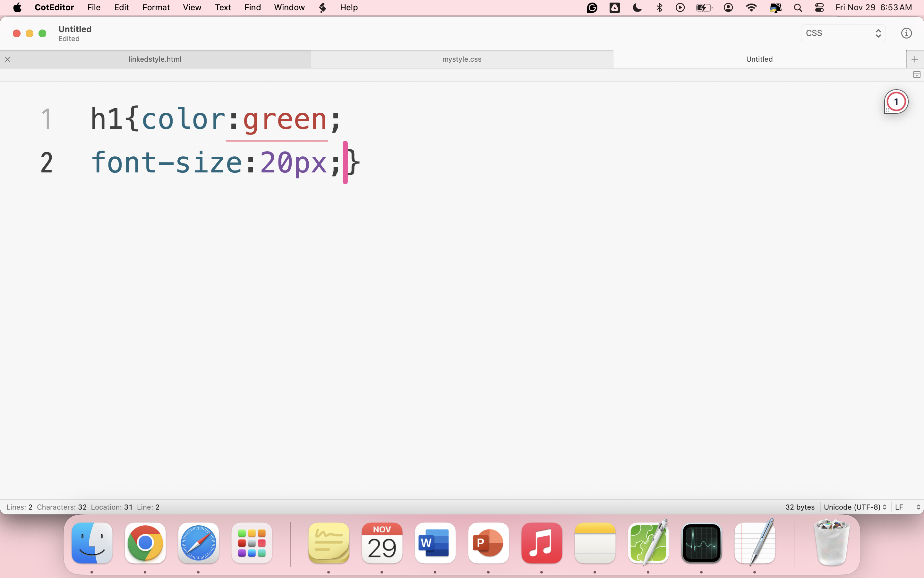Launch Safari from the Dock

(x=199, y=543)
